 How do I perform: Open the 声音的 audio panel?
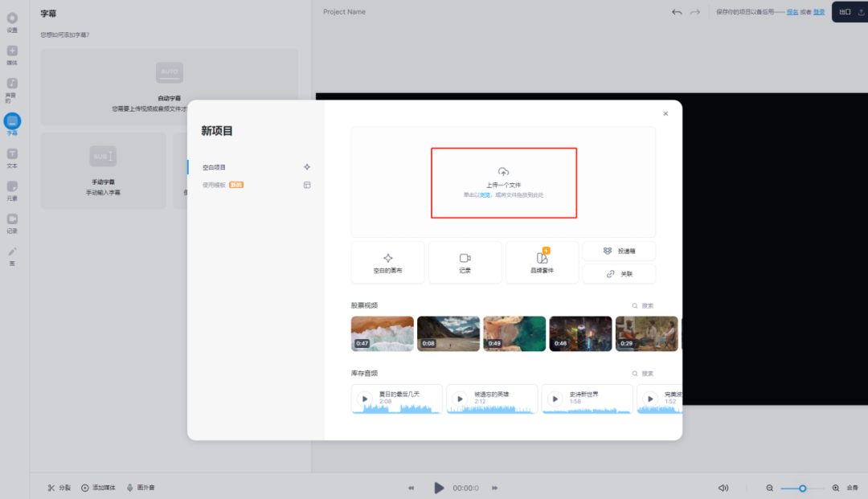pyautogui.click(x=12, y=84)
